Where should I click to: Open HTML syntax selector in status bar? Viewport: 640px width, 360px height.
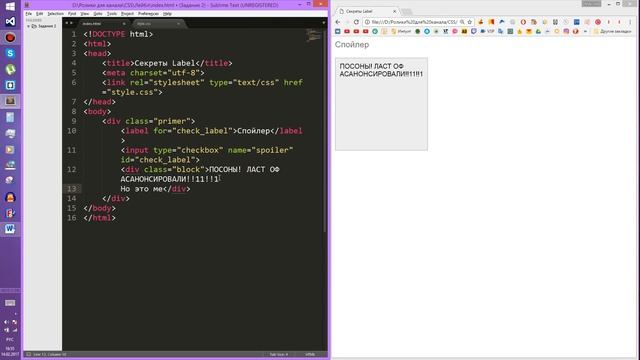click(x=310, y=354)
